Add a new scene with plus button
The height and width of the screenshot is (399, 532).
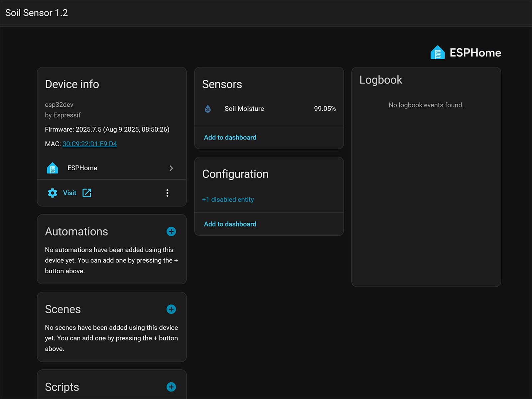(x=171, y=309)
